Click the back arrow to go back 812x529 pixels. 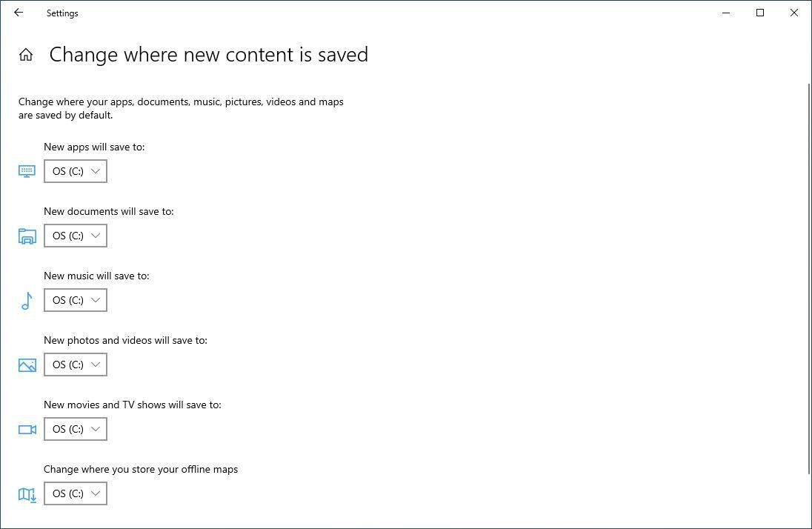19,13
